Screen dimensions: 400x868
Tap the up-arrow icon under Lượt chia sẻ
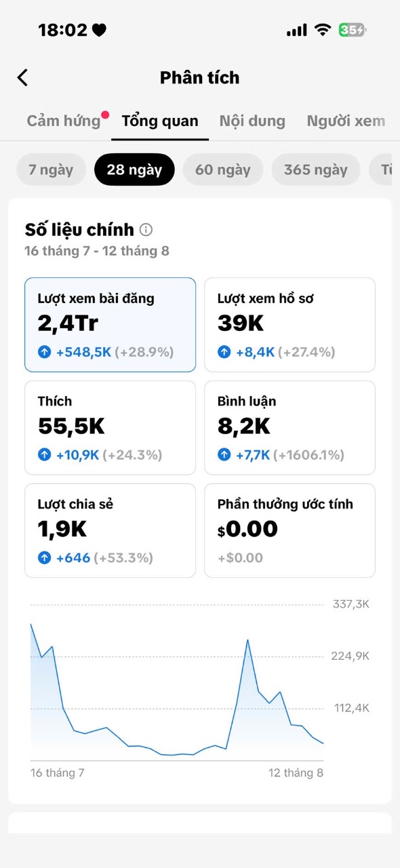tap(45, 558)
